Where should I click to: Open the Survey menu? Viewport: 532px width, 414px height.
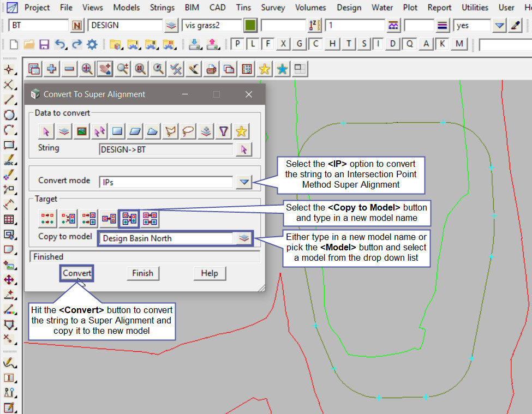[273, 8]
